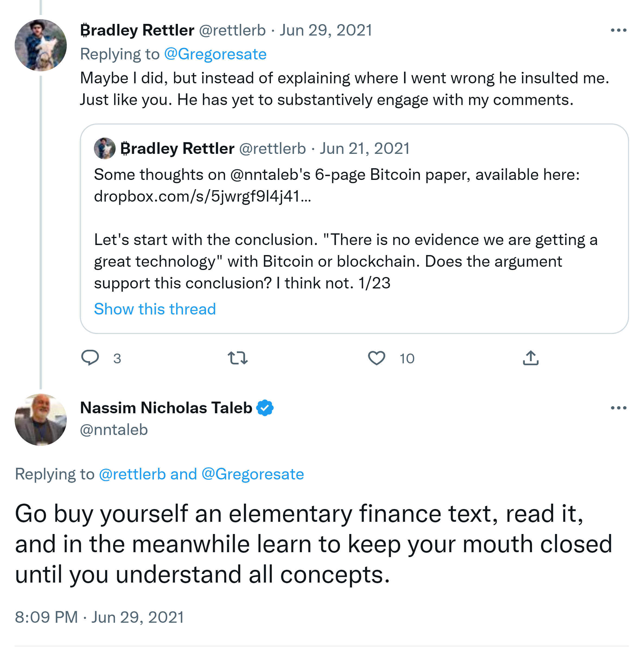644x658 pixels.
Task: Open the dropbox.com link in quoted tweet
Action: (x=202, y=196)
